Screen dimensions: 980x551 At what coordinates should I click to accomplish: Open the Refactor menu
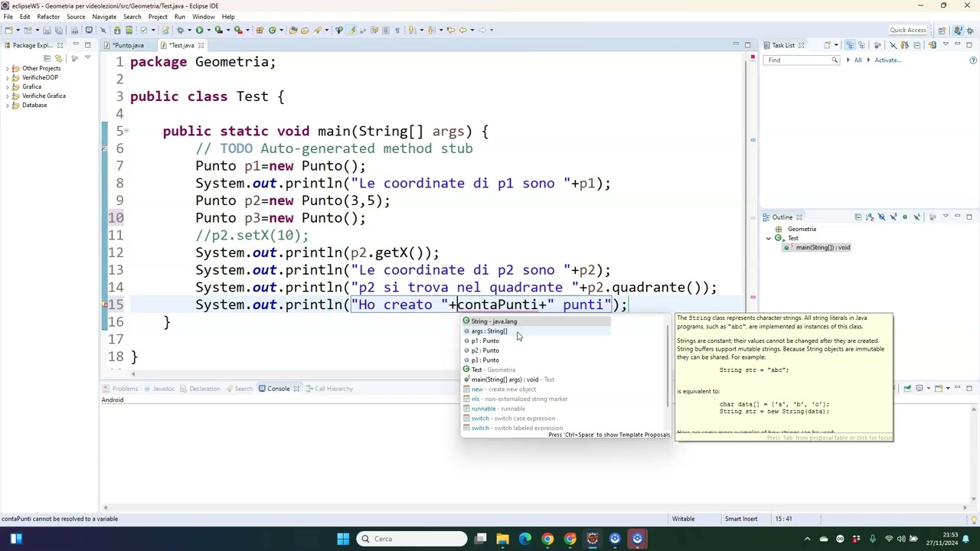[48, 17]
